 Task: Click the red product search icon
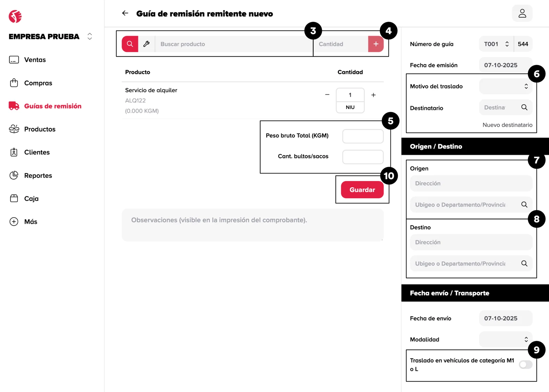click(130, 44)
